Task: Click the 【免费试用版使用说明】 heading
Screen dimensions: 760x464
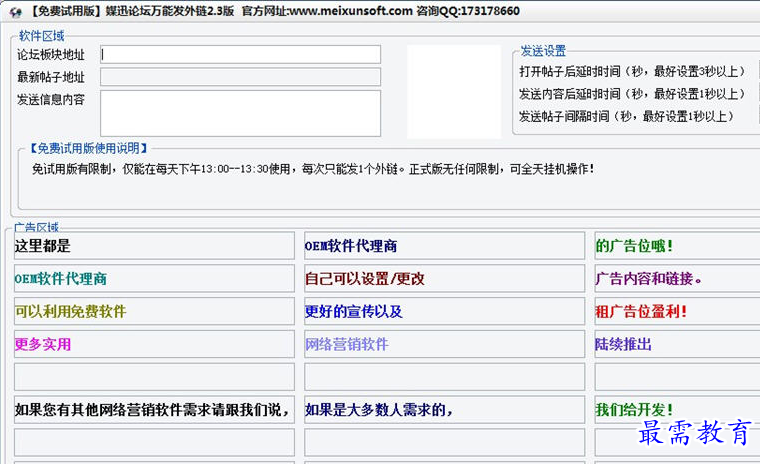Action: (x=88, y=148)
